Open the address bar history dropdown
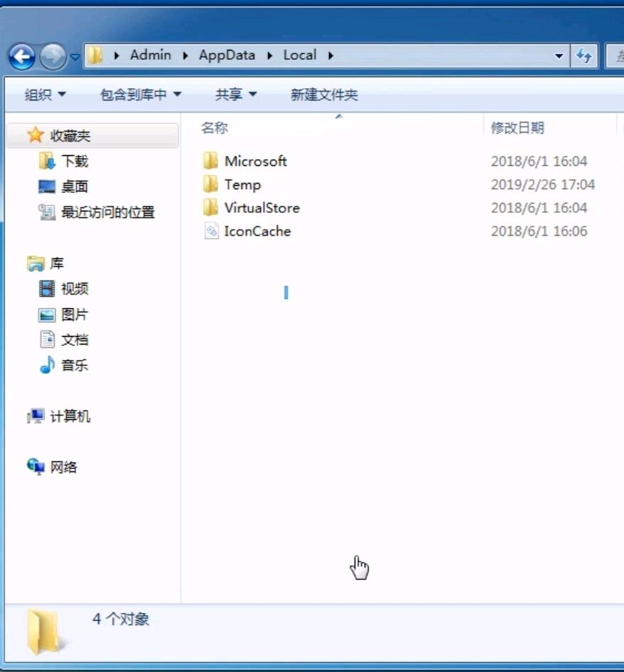This screenshot has width=624, height=672. tap(558, 56)
